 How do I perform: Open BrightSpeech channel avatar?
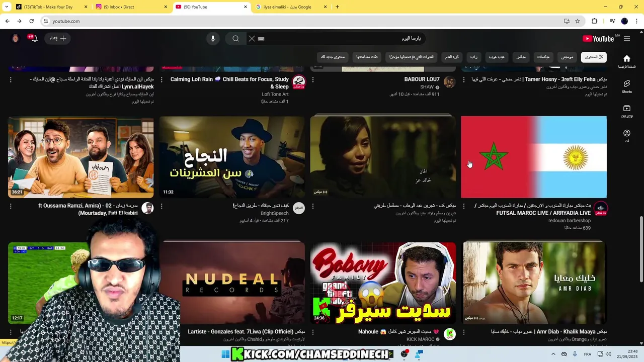299,208
